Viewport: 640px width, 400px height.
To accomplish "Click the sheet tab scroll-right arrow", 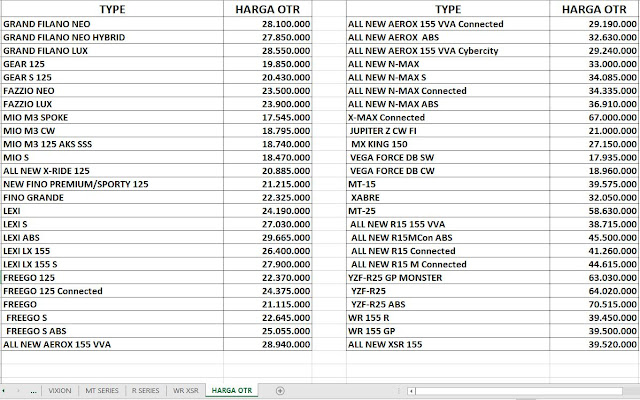I will click(x=18, y=391).
